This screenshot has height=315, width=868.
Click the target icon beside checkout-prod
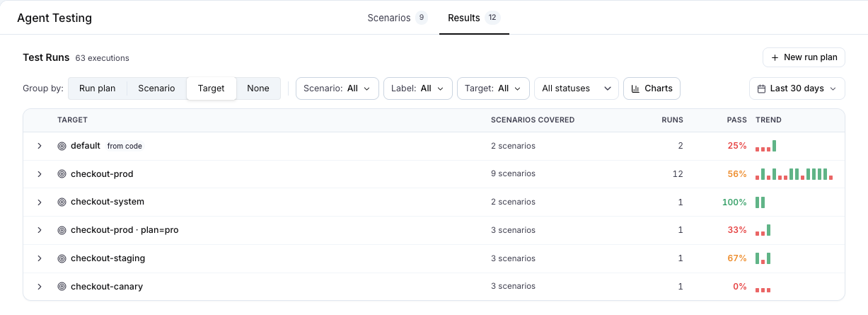coord(62,174)
